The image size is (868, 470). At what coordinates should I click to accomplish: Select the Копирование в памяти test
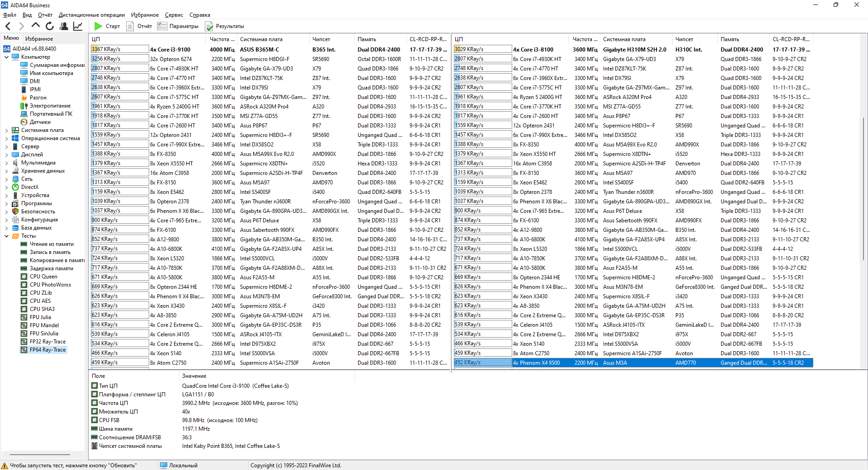(x=52, y=260)
